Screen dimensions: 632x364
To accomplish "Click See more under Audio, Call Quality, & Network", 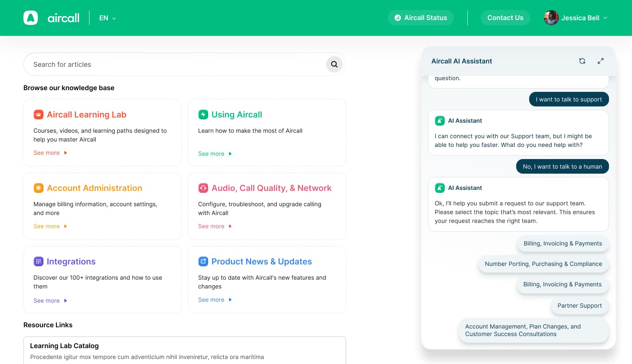I will (x=215, y=226).
